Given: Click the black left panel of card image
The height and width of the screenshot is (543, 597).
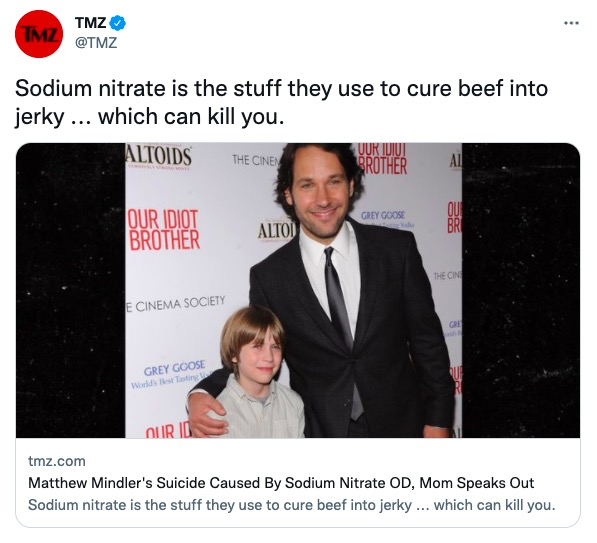Looking at the screenshot, I should (x=70, y=291).
